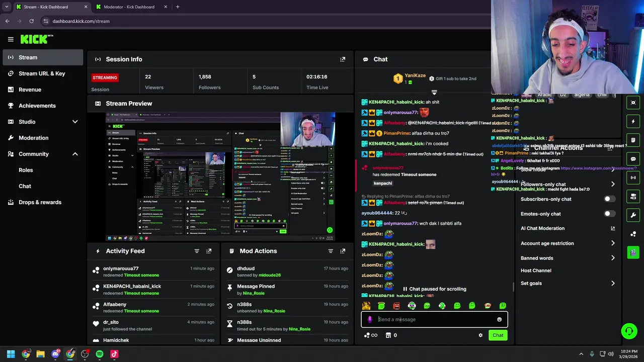Select Stream in the sidebar
Viewport: 644px width, 362px height.
(x=43, y=57)
